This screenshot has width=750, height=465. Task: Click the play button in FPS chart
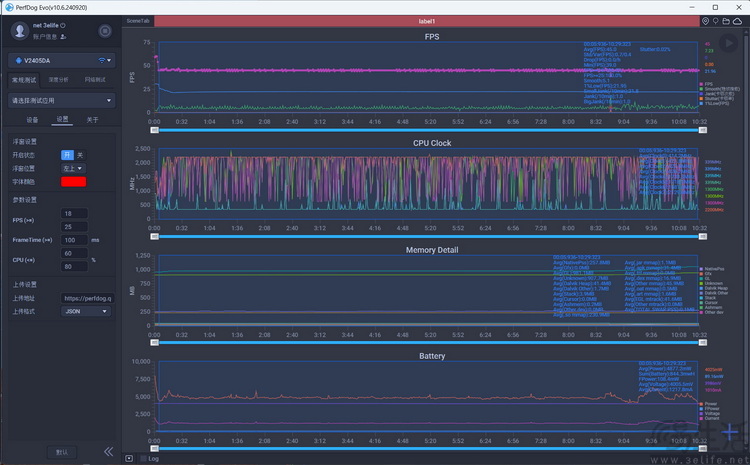point(728,43)
